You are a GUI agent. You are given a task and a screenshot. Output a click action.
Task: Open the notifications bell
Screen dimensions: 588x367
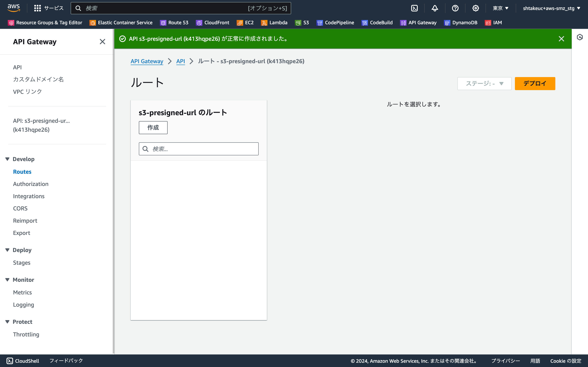coord(435,8)
